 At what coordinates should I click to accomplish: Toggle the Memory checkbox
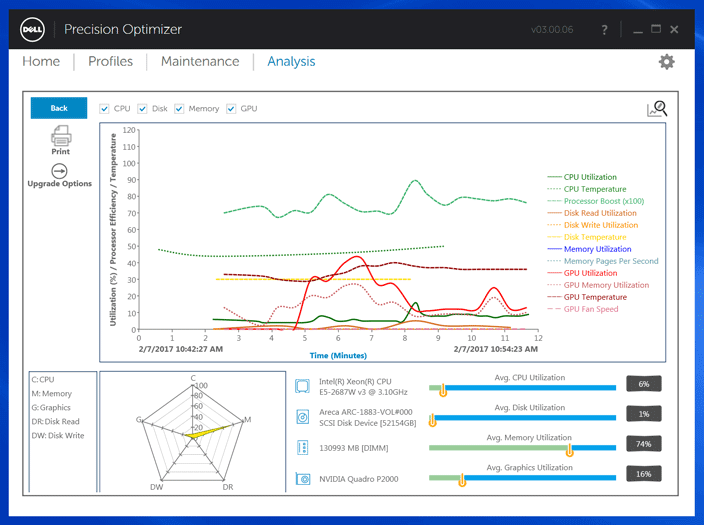(x=179, y=109)
